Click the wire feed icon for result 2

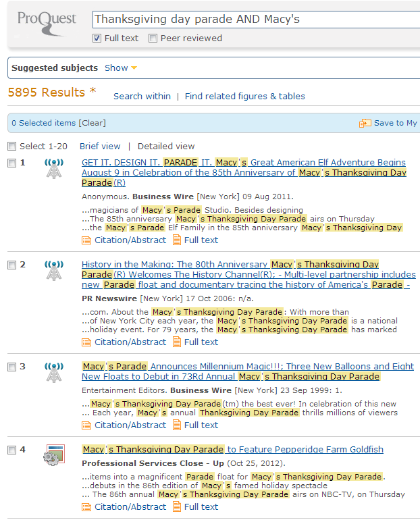(54, 270)
